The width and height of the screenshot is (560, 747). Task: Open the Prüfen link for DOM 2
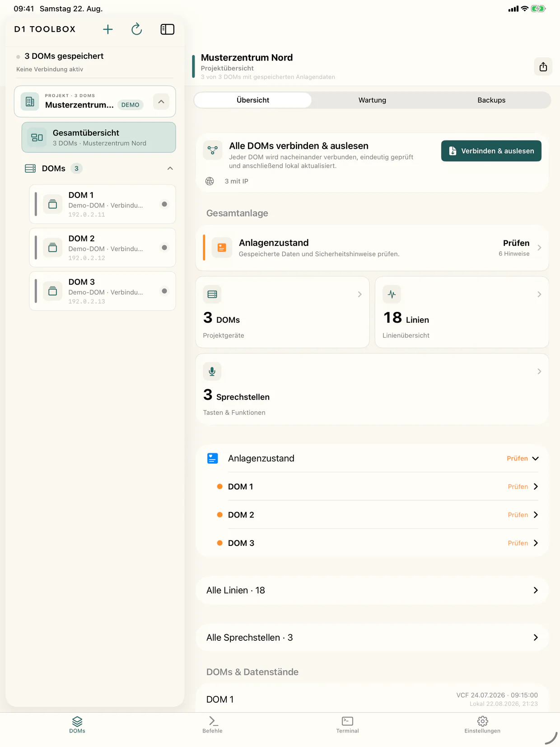point(518,515)
